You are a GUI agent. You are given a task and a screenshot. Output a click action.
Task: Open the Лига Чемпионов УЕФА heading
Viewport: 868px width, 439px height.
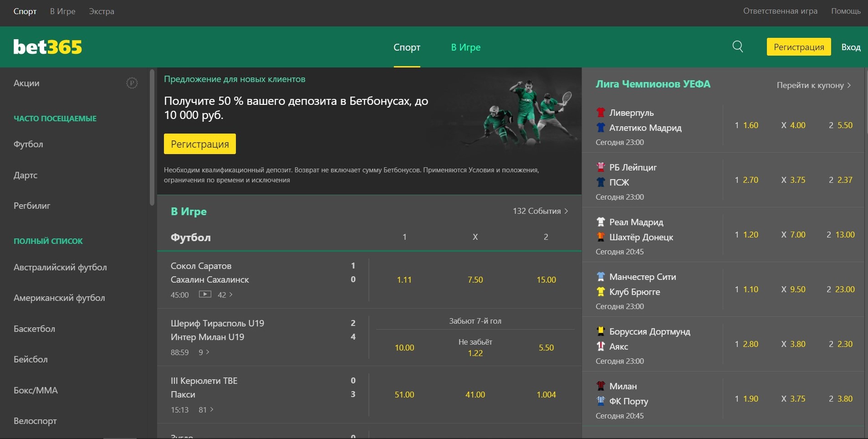(x=653, y=84)
